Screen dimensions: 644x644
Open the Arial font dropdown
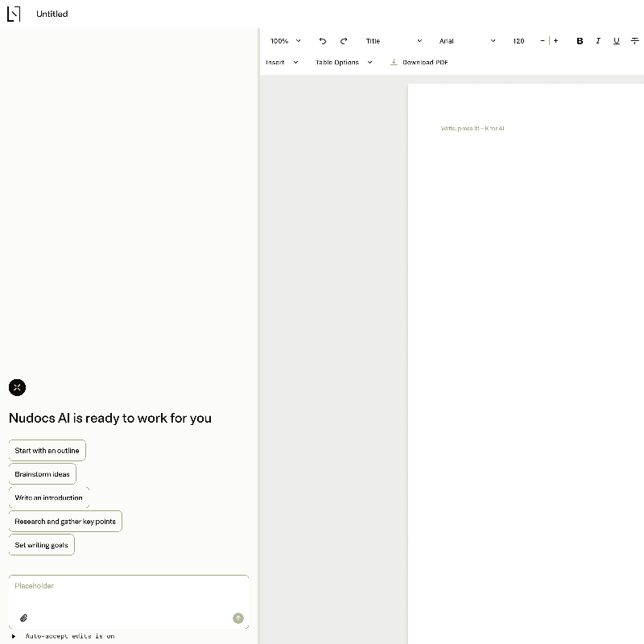467,41
